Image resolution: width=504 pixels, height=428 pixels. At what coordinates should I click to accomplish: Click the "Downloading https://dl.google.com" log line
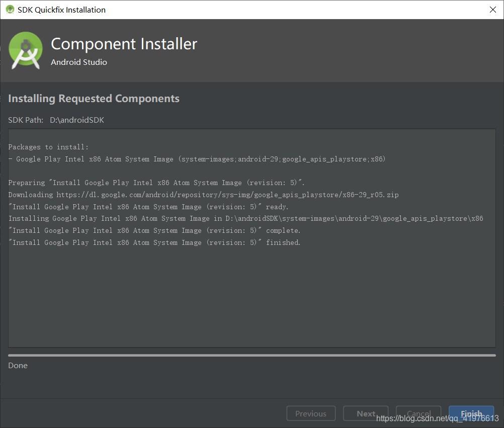(203, 195)
